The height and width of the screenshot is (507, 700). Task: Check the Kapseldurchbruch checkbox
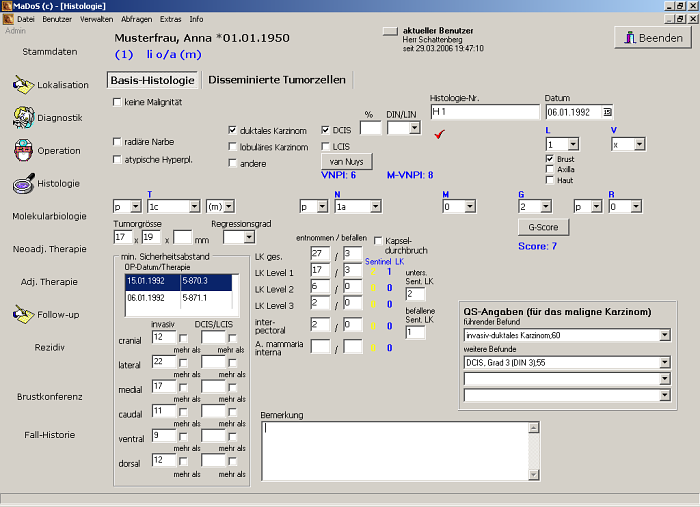click(x=378, y=240)
